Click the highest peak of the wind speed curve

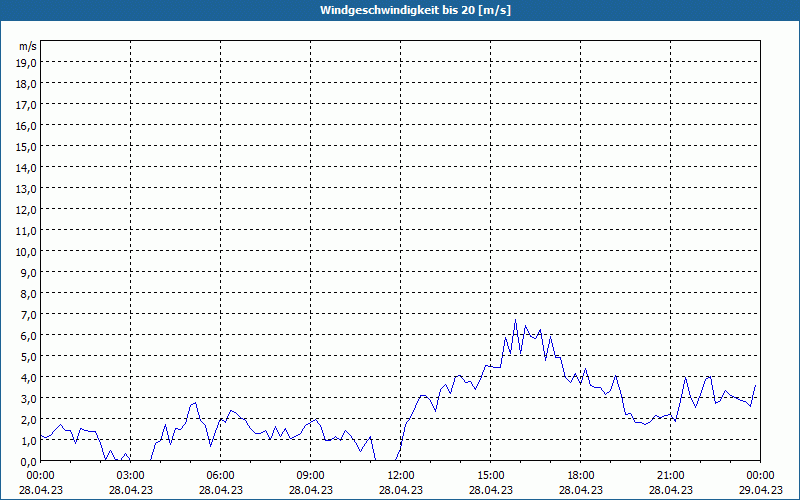516,321
